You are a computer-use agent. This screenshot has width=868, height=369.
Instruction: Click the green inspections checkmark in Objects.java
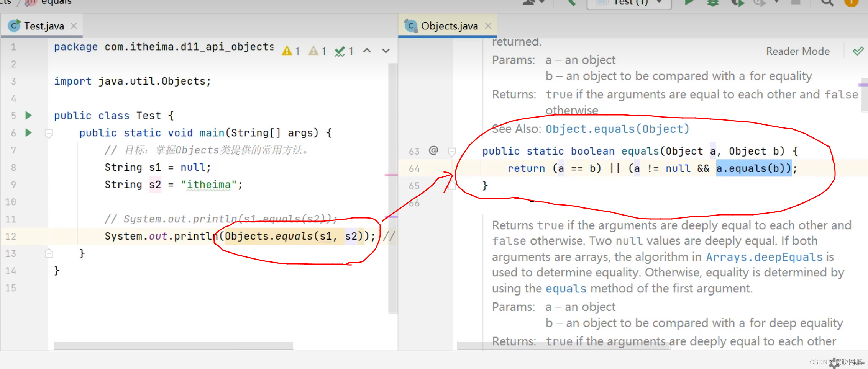pos(858,51)
